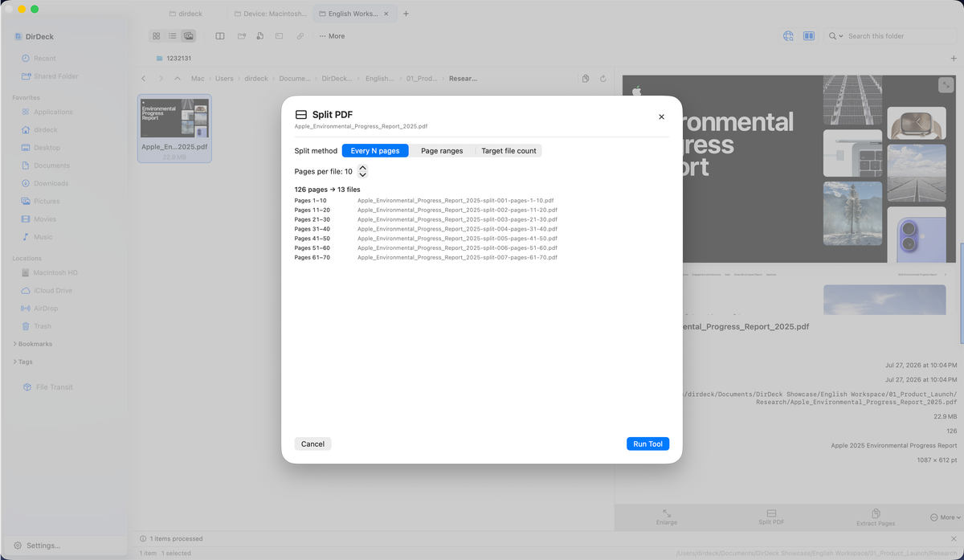
Task: Click Cancel in Split PDF dialog
Action: (312, 444)
